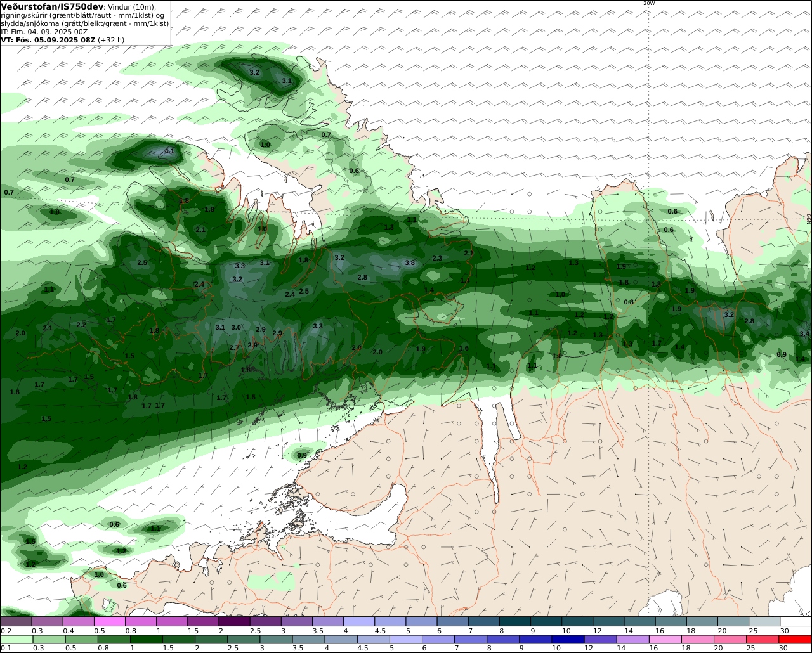The image size is (812, 653).
Task: Select the palest green rain swatch above 0.1
Action: pos(16,640)
